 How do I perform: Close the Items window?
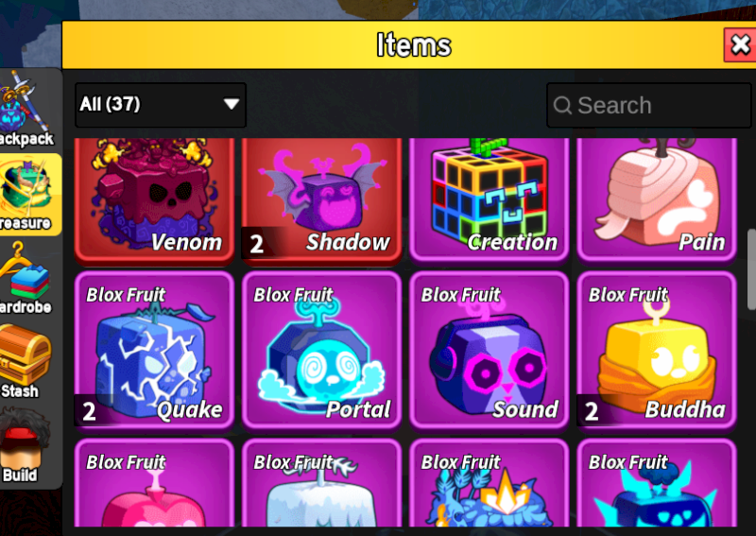pyautogui.click(x=740, y=44)
